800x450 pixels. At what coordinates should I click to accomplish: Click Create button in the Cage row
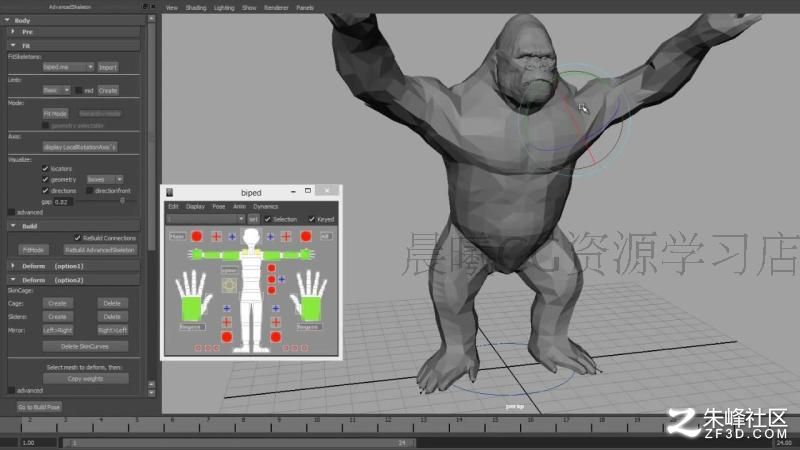coord(58,303)
